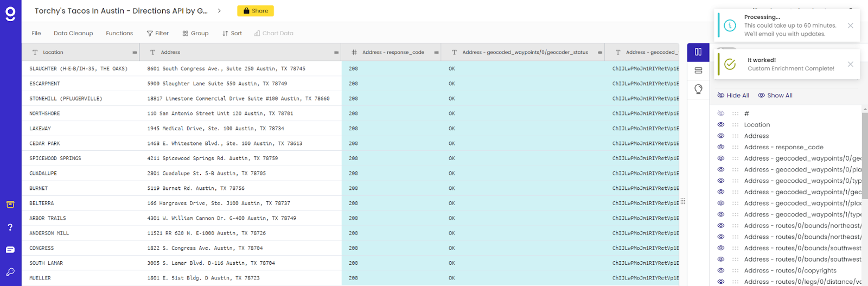Image resolution: width=868 pixels, height=286 pixels.
Task: Click the yellow Share button
Action: (256, 11)
